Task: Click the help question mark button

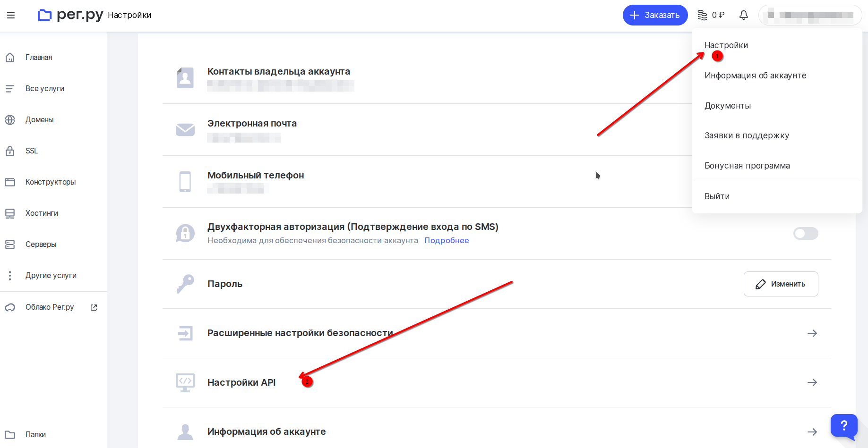Action: point(844,426)
